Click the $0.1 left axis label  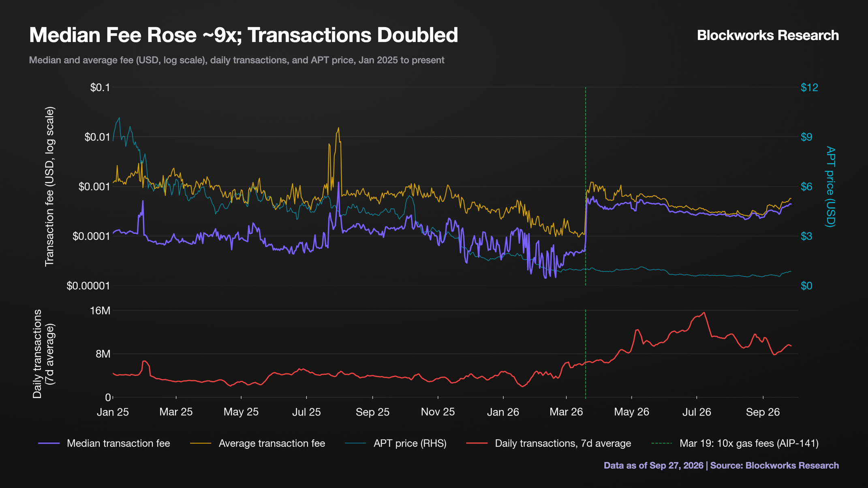pos(100,87)
